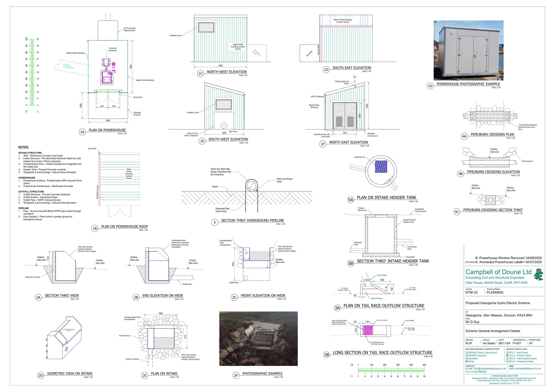Viewport: 555px width, 392px height.
Task: Click the 1G view tag circle
Action: click(430, 86)
